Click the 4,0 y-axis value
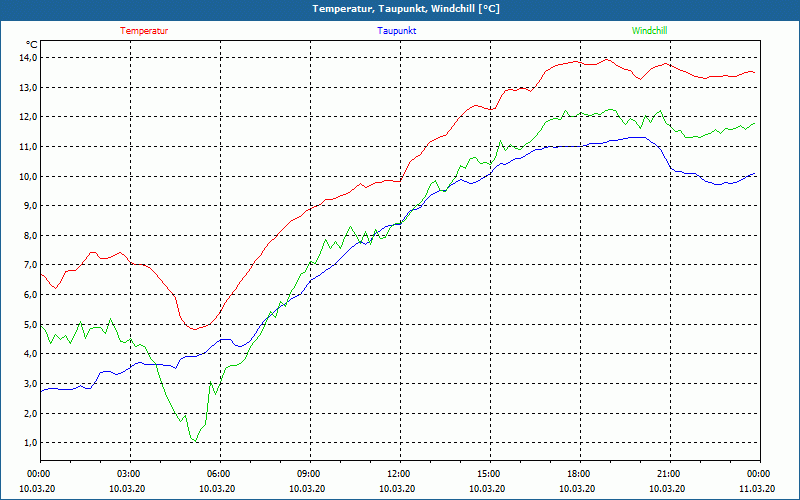Viewport: 800px width, 500px height. click(x=30, y=354)
